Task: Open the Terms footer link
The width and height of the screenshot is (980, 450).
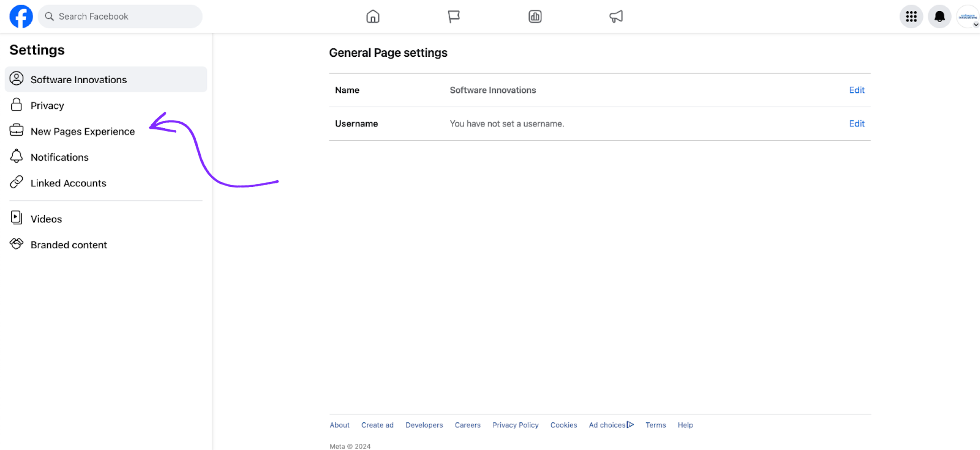Action: [655, 425]
